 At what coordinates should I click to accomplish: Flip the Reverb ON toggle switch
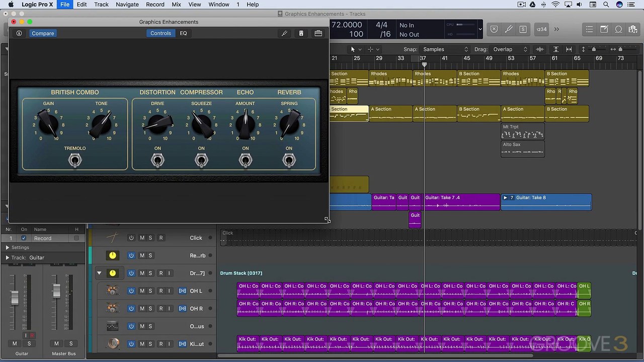click(289, 160)
